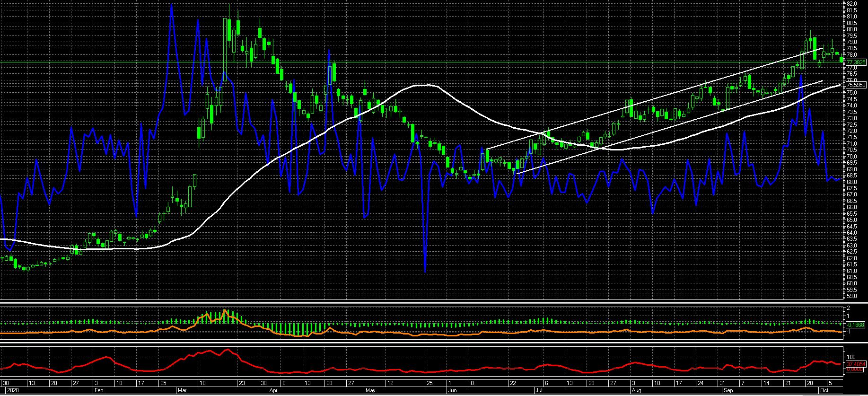Screen dimensions: 868x396
Task: Click the white 75.5950 moving average value label
Action: 855,85
